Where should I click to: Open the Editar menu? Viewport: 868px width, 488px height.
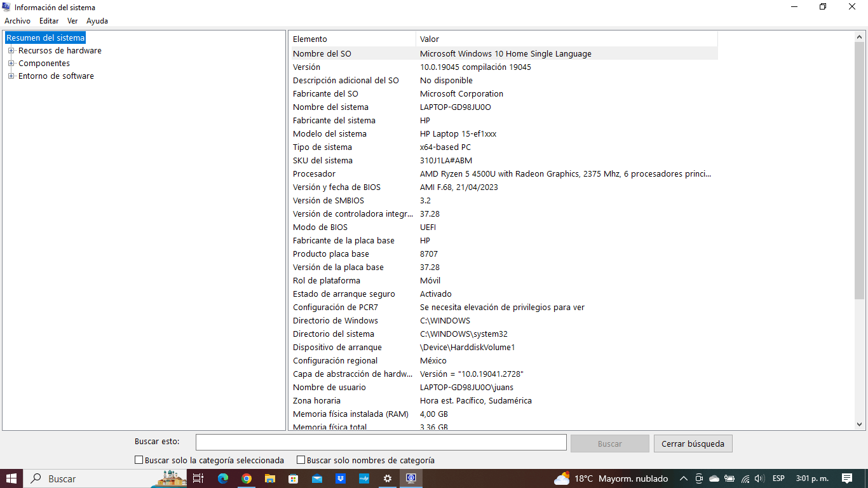point(49,21)
